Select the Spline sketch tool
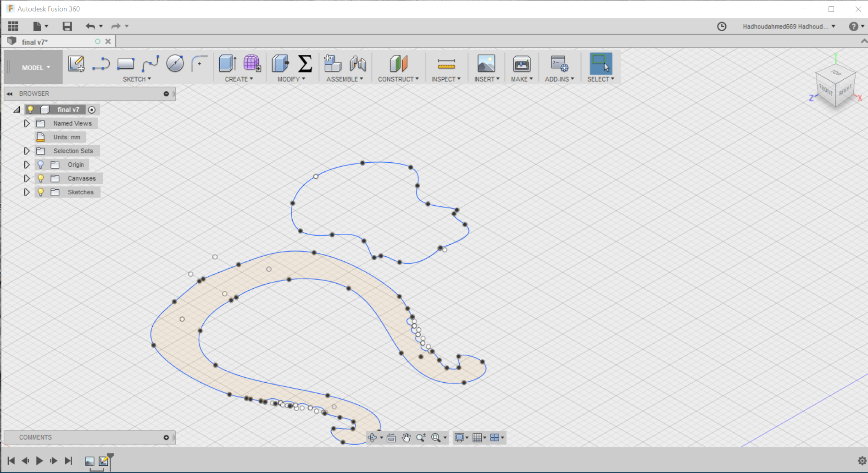 point(150,64)
